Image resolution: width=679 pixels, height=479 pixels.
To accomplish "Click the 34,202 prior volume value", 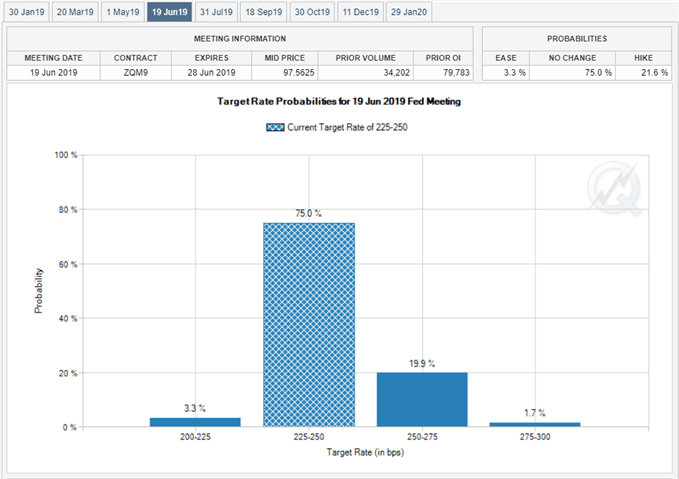I will (396, 73).
